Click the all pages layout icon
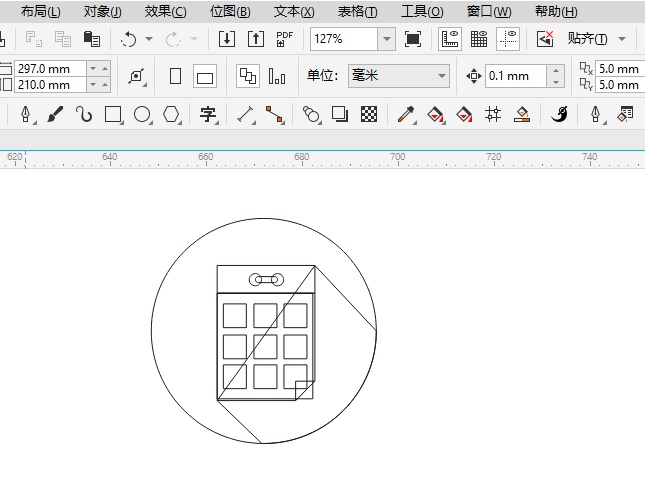The image size is (645, 500). click(248, 76)
